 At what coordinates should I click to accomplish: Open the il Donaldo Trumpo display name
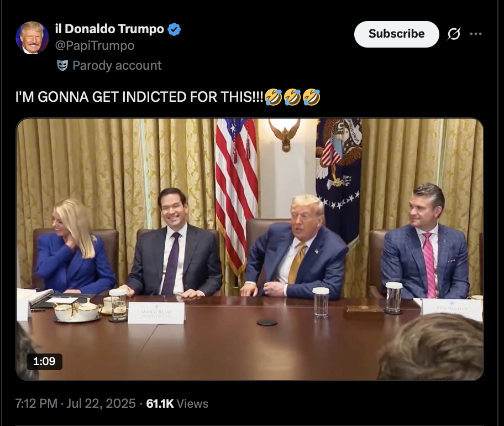click(x=109, y=29)
